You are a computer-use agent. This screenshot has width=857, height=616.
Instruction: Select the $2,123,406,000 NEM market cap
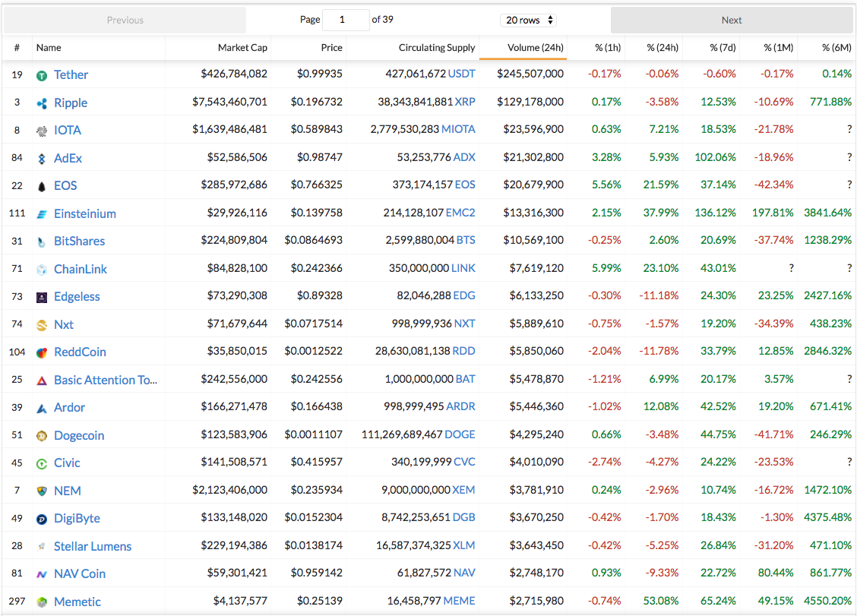229,490
